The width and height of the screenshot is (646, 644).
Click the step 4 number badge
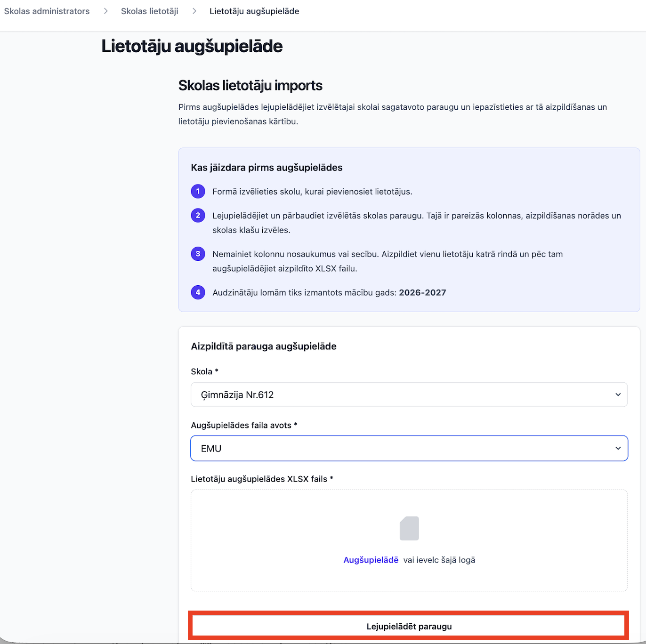[198, 292]
